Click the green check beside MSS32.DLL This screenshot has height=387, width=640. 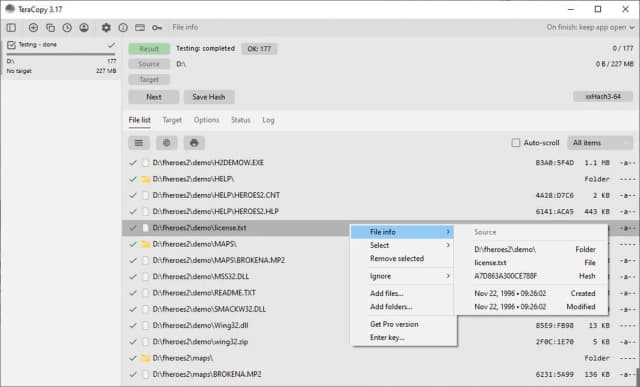tap(133, 277)
